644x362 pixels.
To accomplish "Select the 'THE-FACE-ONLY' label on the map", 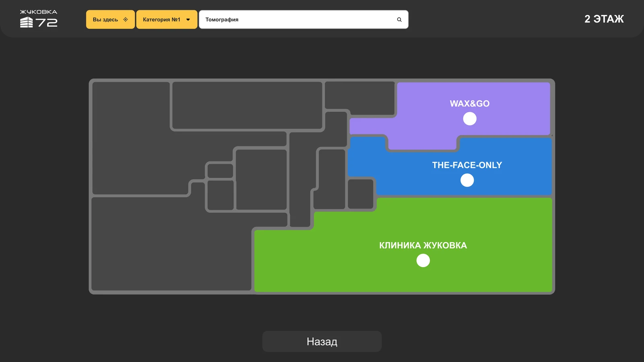I will (467, 165).
